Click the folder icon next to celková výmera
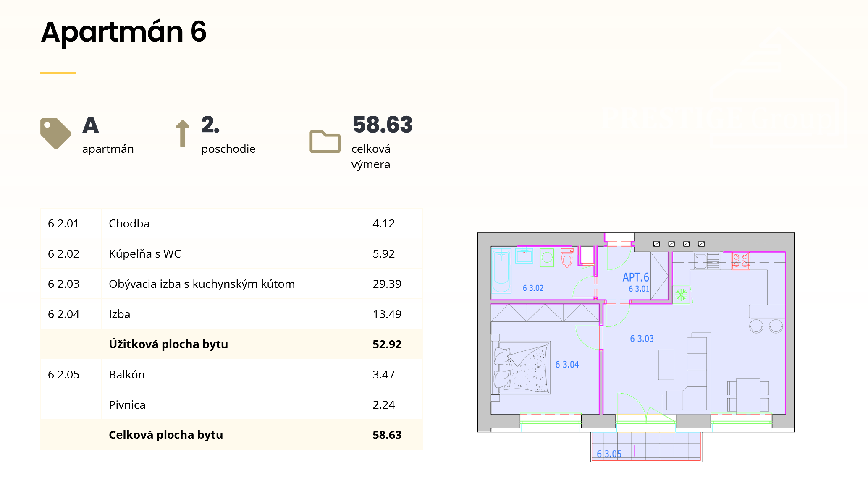The width and height of the screenshot is (868, 488). pyautogui.click(x=325, y=141)
